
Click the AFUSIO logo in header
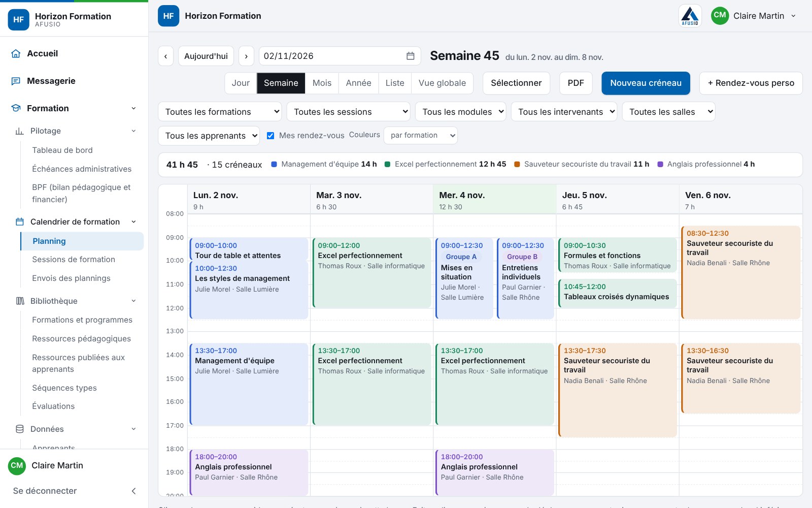[690, 16]
